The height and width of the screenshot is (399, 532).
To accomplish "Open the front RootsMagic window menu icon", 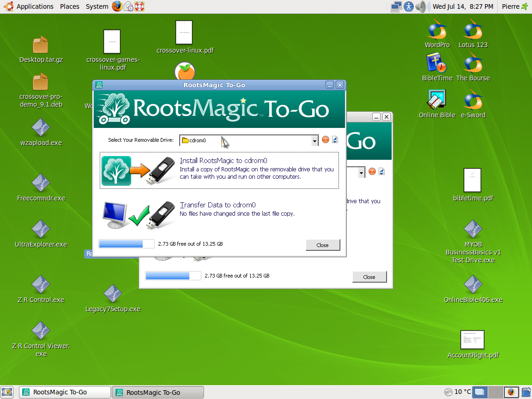I will 99,85.
